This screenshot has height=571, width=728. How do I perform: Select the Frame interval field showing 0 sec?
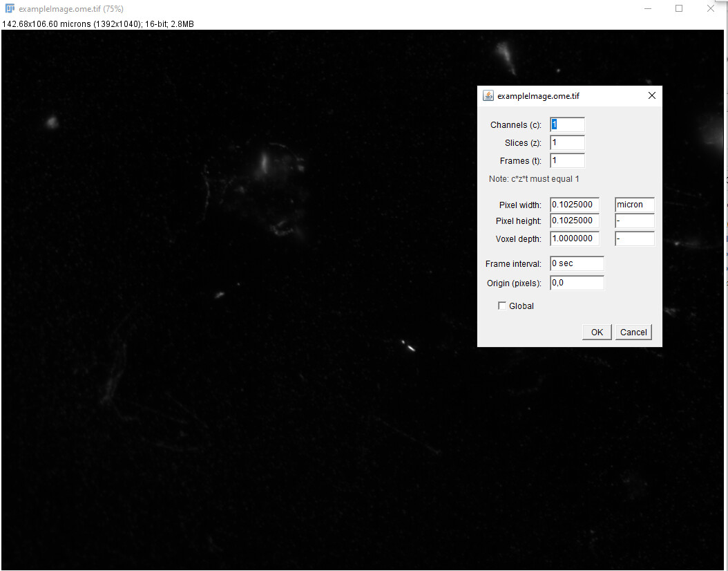pos(576,263)
